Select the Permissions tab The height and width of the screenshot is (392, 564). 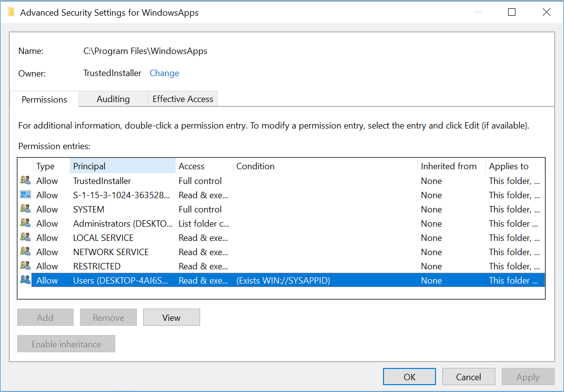click(44, 99)
